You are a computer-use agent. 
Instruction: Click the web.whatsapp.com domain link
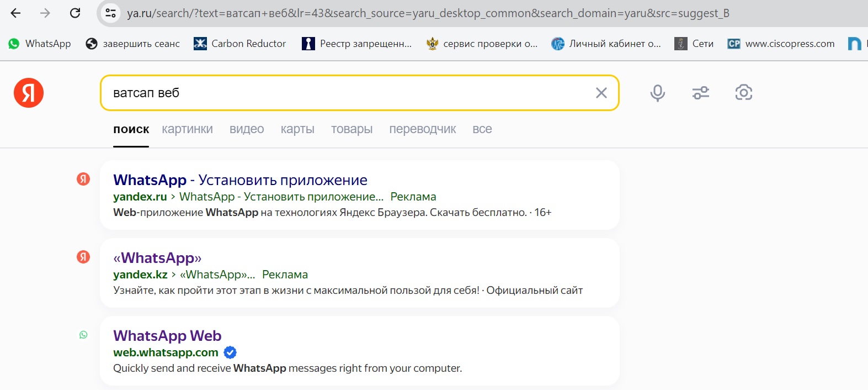pyautogui.click(x=166, y=352)
